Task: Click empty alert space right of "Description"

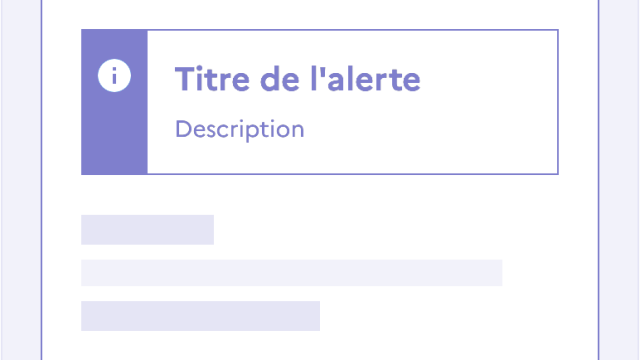Action: [431, 130]
